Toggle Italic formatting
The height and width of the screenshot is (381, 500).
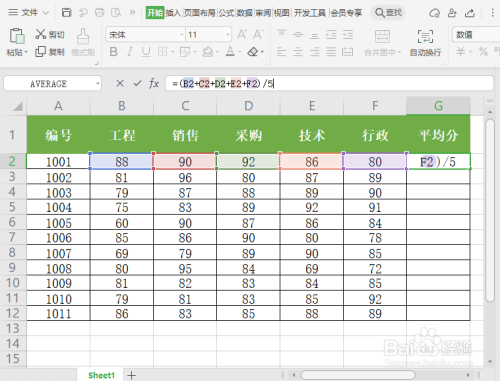(x=130, y=52)
